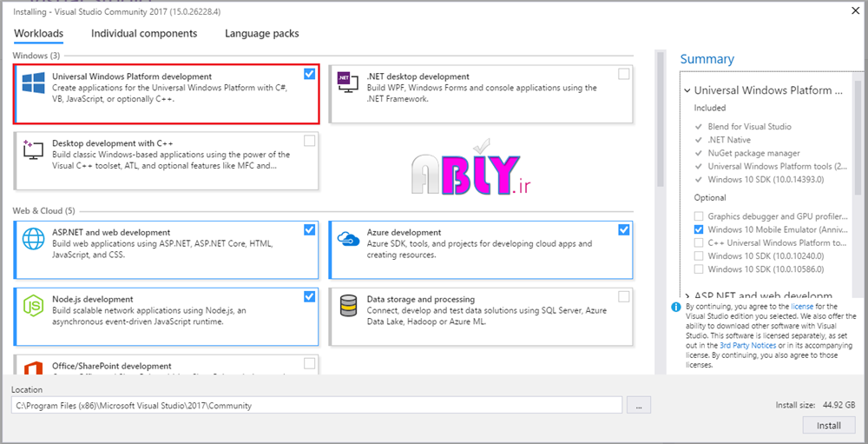The height and width of the screenshot is (444, 868).
Task: Click the .NET desktop development monitor icon
Action: coord(348,83)
